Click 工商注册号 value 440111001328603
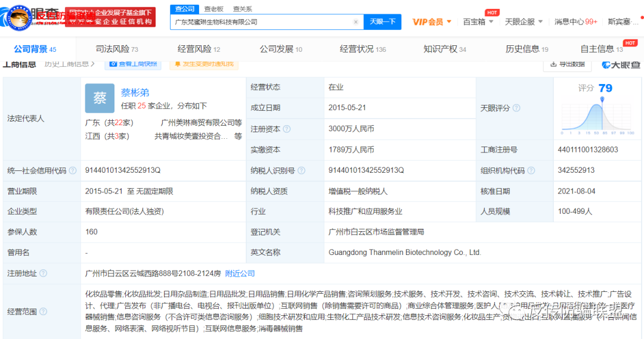This screenshot has height=339, width=644. pos(588,150)
